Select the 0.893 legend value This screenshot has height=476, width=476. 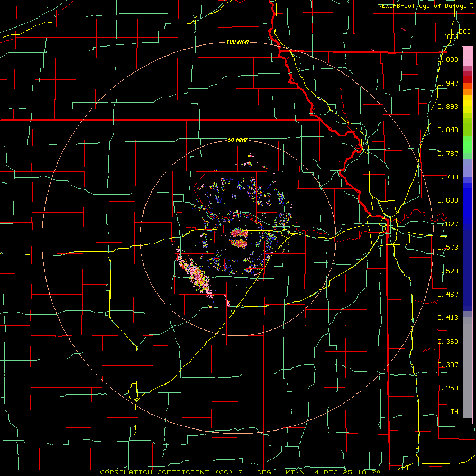448,106
